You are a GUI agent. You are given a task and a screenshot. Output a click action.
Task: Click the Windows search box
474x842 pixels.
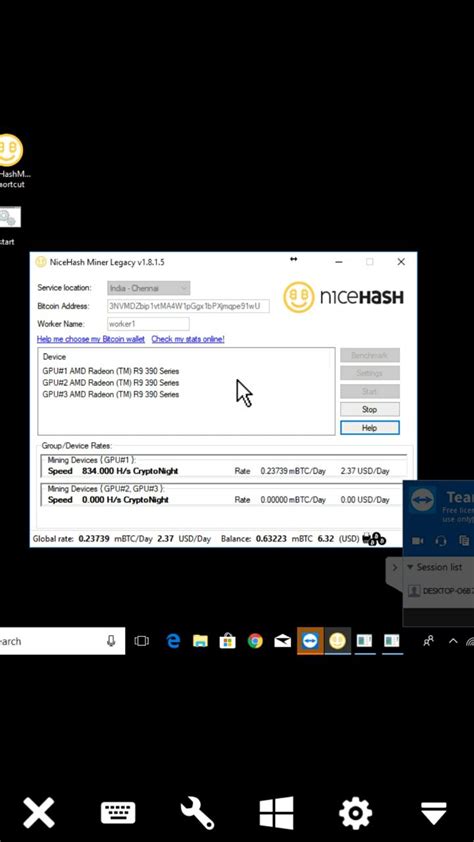click(x=62, y=641)
